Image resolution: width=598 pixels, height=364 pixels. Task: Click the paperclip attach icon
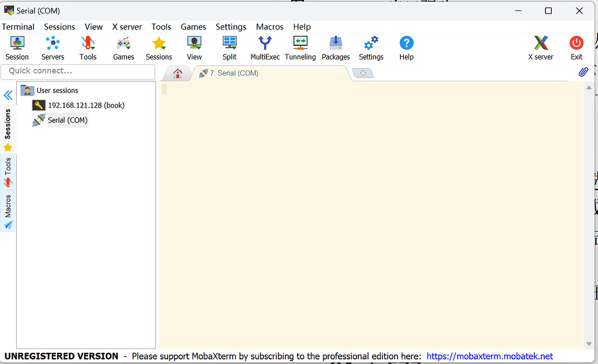[x=584, y=72]
